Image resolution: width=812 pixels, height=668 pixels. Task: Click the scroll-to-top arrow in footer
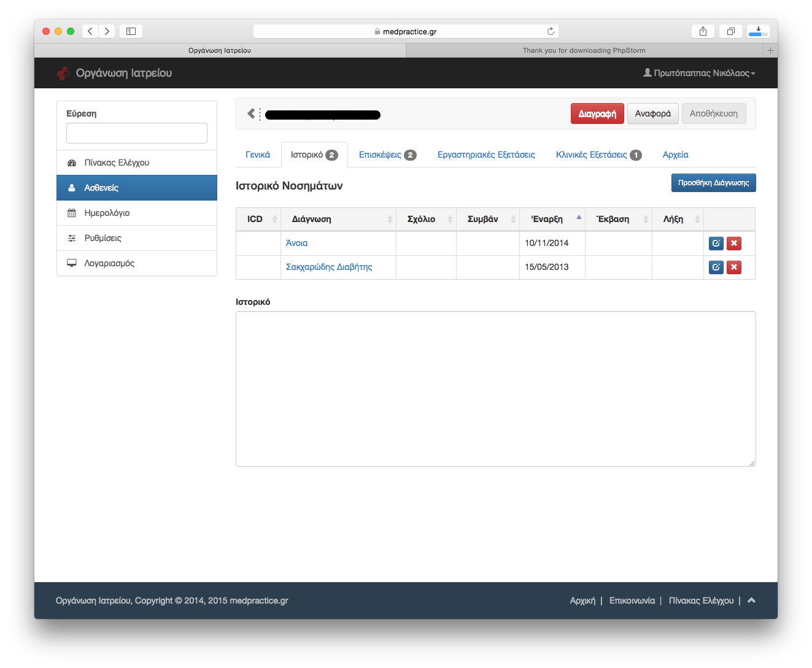click(751, 601)
